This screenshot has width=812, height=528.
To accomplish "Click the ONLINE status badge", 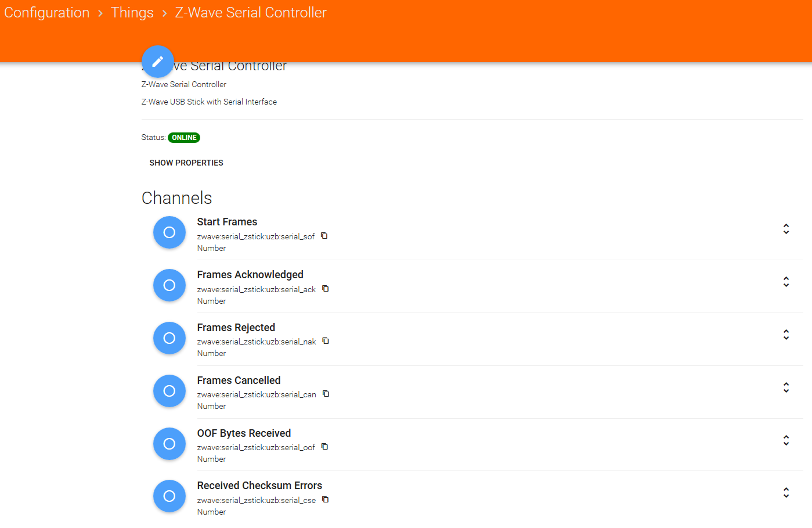I will coord(184,138).
